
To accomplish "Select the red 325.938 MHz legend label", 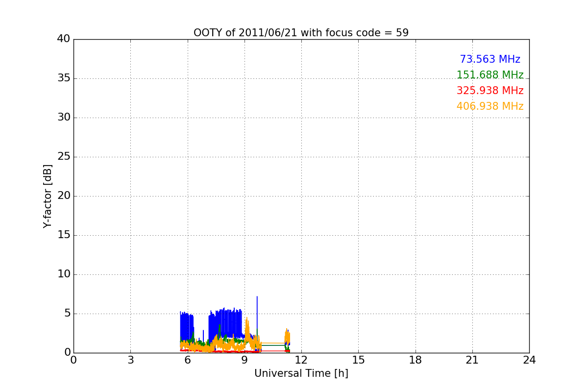I will (x=490, y=91).
